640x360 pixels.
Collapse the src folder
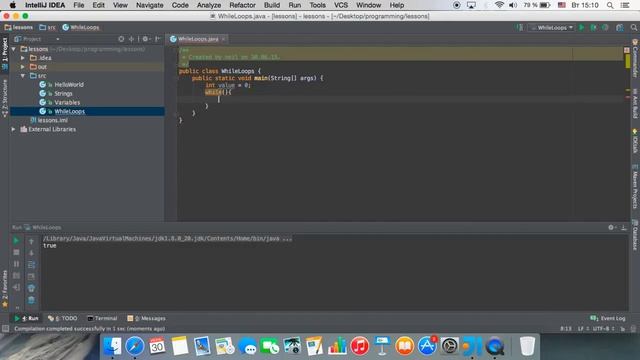[x=23, y=76]
